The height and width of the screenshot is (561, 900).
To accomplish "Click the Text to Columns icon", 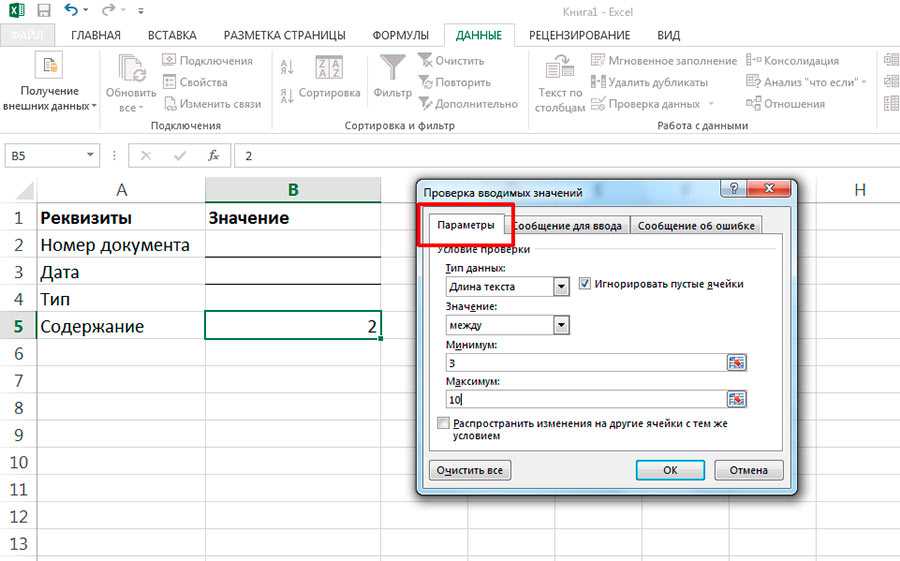I will coord(559,70).
